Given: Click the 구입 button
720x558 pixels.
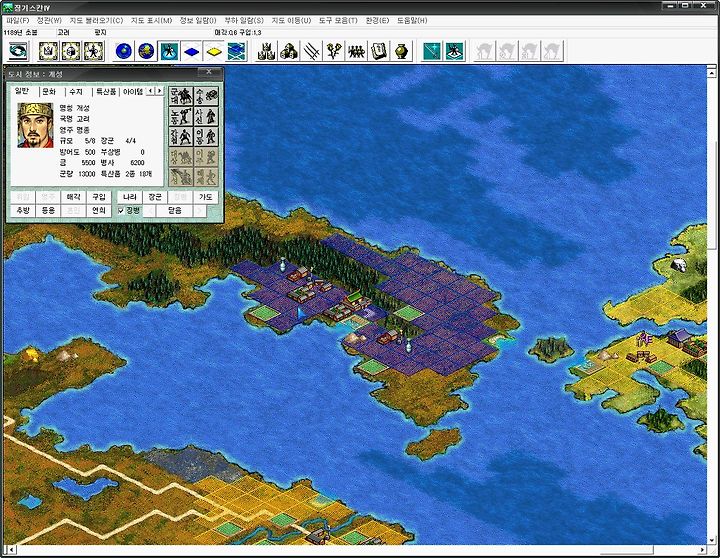Looking at the screenshot, I should [99, 197].
